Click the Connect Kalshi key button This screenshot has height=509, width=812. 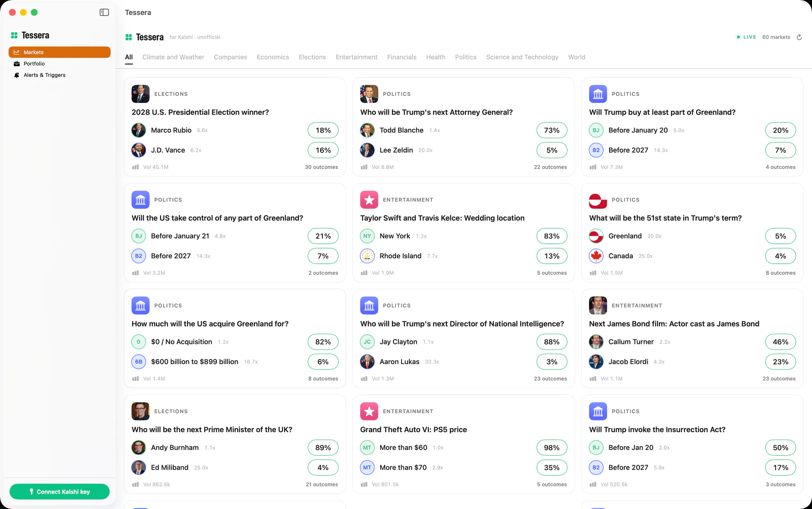pyautogui.click(x=59, y=492)
